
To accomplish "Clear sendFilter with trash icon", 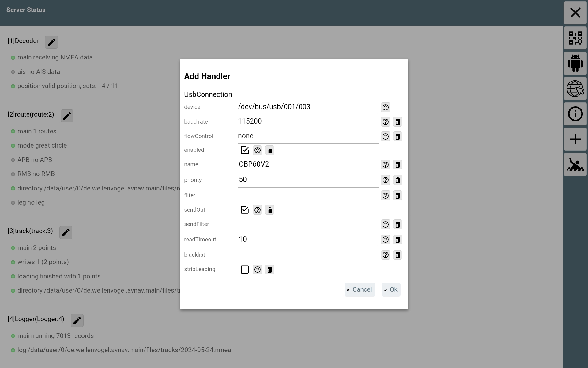I will 398,224.
